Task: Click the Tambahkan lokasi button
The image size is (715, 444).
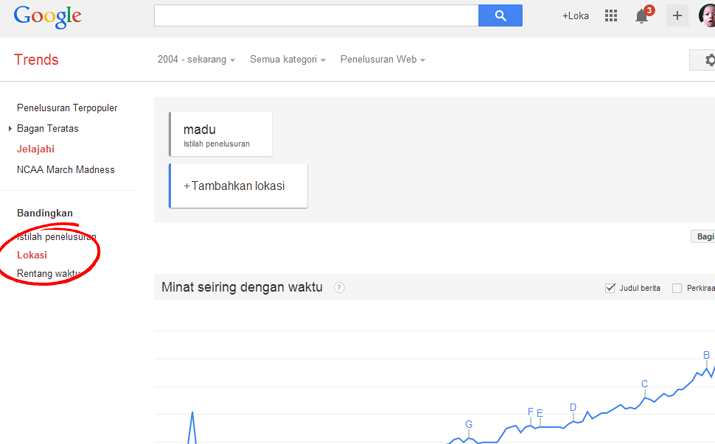Action: click(x=238, y=186)
